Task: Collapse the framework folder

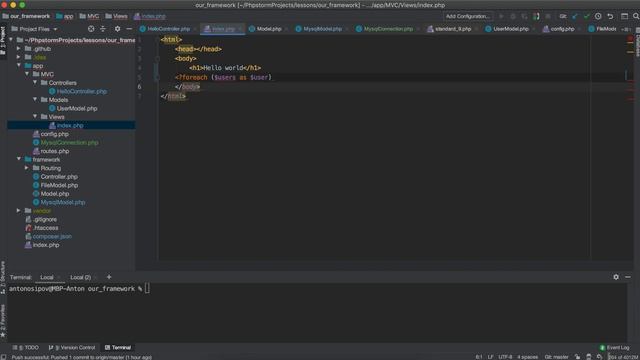Action: pos(19,159)
